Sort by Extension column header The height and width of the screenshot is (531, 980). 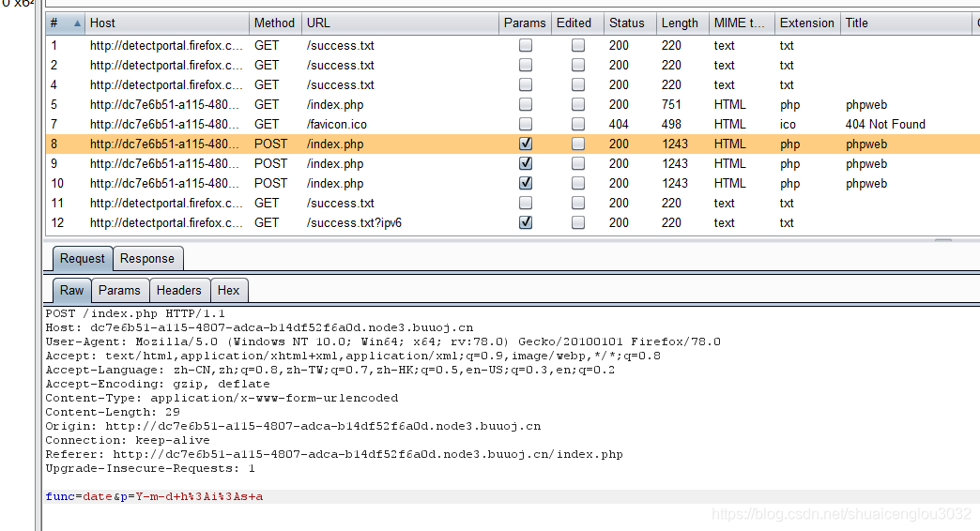[x=807, y=23]
